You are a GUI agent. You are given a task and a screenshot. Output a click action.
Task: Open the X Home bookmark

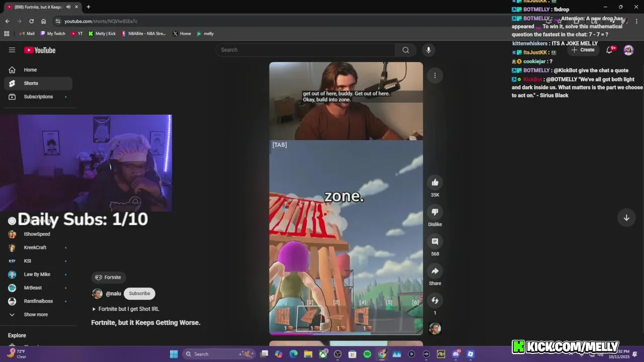[x=182, y=34]
